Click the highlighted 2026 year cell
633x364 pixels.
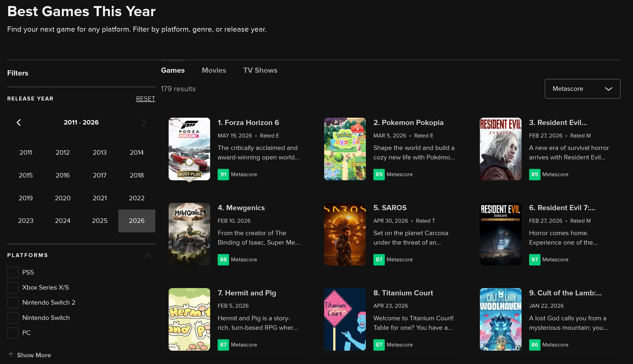click(x=137, y=221)
